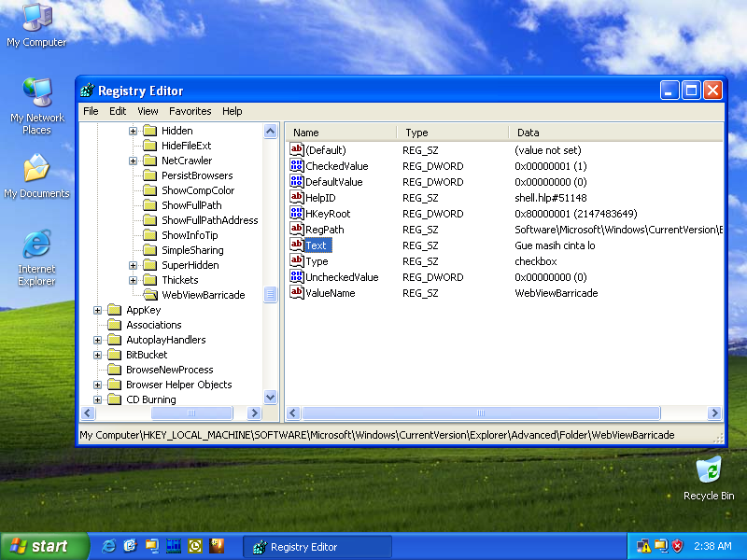Click the HKeyRoot DWORD icon
This screenshot has height=560, width=747.
coord(296,214)
